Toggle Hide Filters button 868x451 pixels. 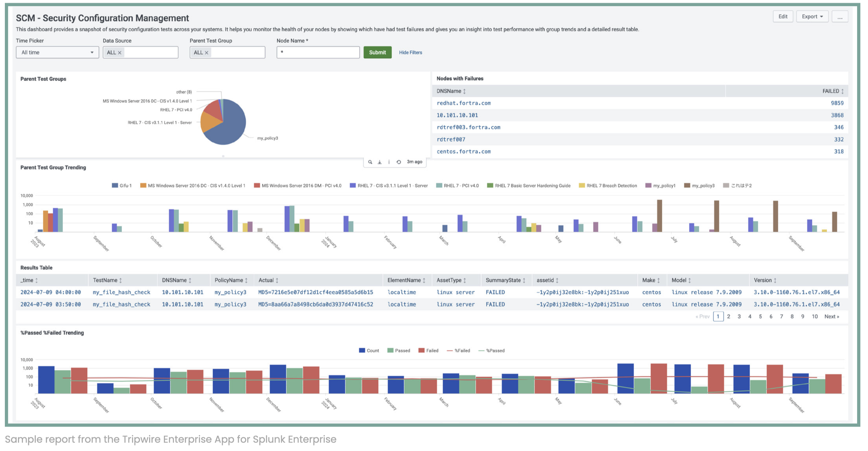pyautogui.click(x=410, y=52)
